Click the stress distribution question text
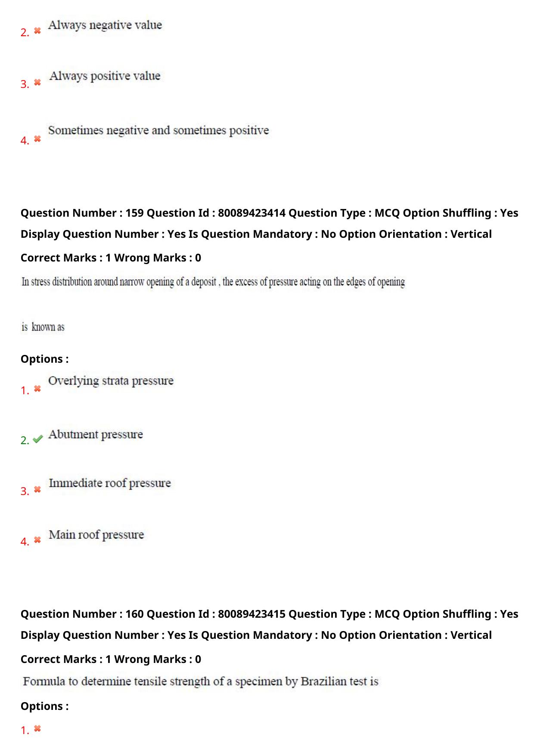534x756 pixels. (213, 304)
